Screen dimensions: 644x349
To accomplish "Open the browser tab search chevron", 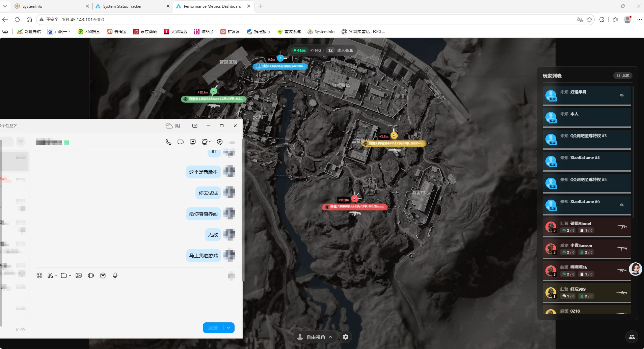I will 5,6.
